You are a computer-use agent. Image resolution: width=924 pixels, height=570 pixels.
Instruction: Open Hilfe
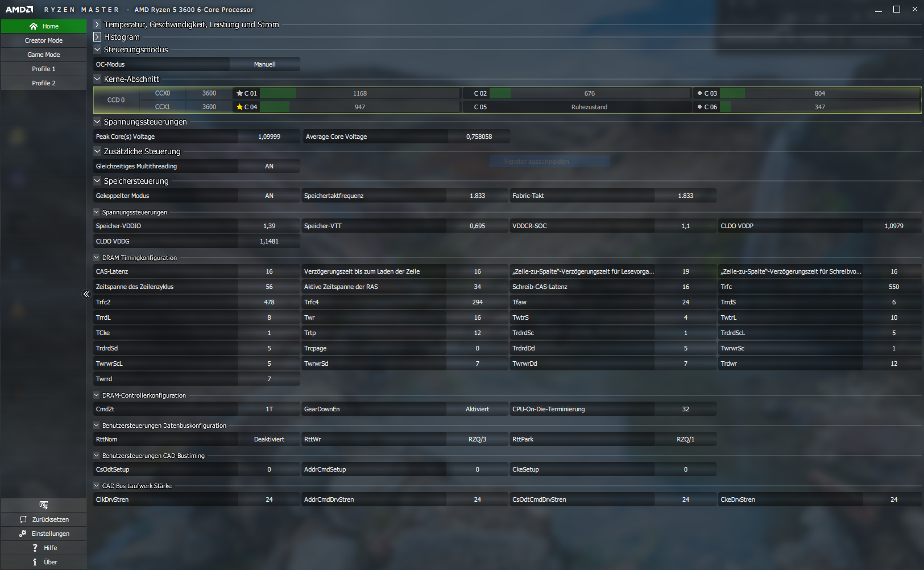[44, 548]
